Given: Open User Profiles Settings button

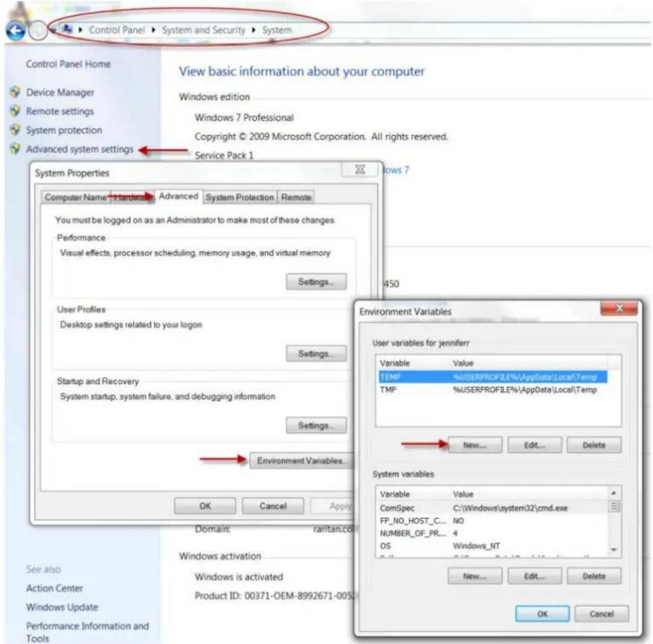Looking at the screenshot, I should (316, 353).
